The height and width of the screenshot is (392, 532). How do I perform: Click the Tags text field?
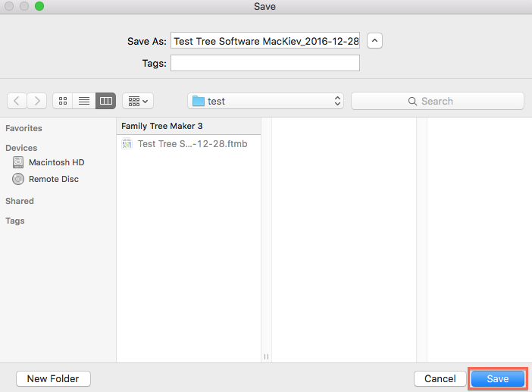pyautogui.click(x=265, y=63)
